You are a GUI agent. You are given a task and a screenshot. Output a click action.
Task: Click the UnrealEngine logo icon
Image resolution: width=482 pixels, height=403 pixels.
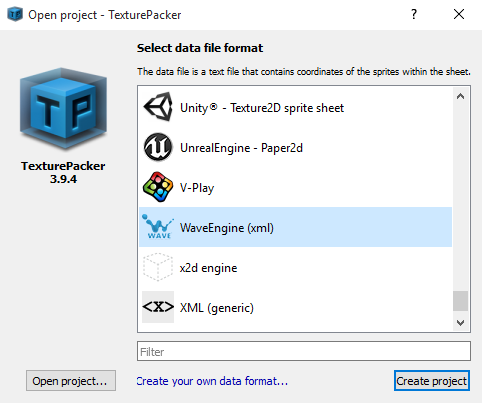click(x=158, y=147)
